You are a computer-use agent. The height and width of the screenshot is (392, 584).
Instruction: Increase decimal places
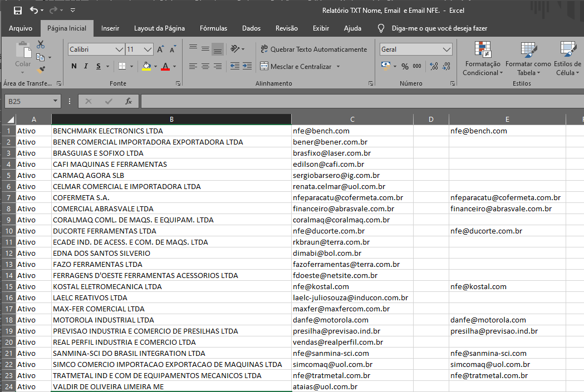point(434,66)
